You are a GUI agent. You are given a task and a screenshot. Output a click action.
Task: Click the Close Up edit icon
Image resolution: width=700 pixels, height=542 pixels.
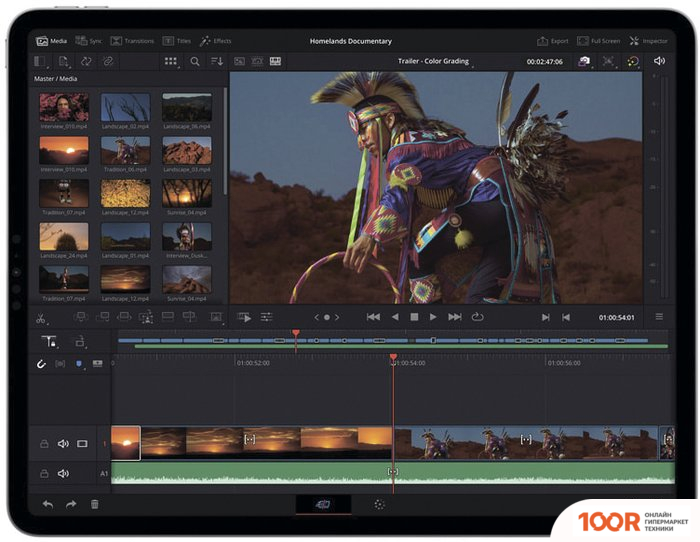146,317
